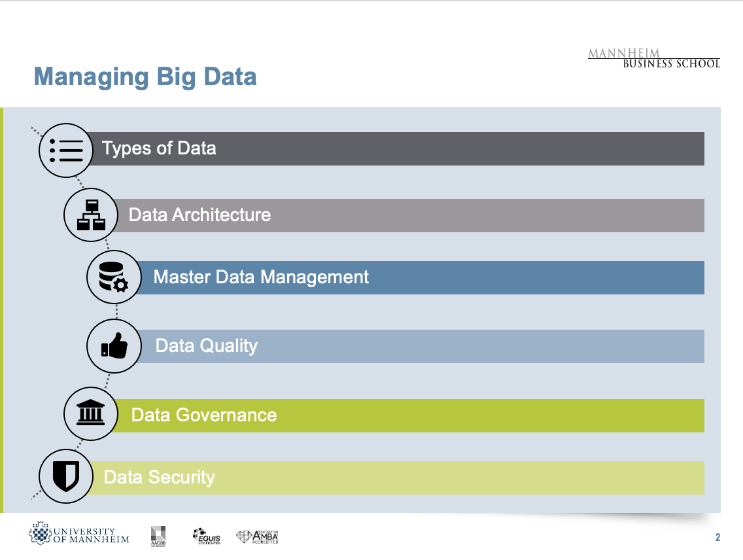Select the green Data Governance bar
The width and height of the screenshot is (743, 560).
pyautogui.click(x=406, y=415)
